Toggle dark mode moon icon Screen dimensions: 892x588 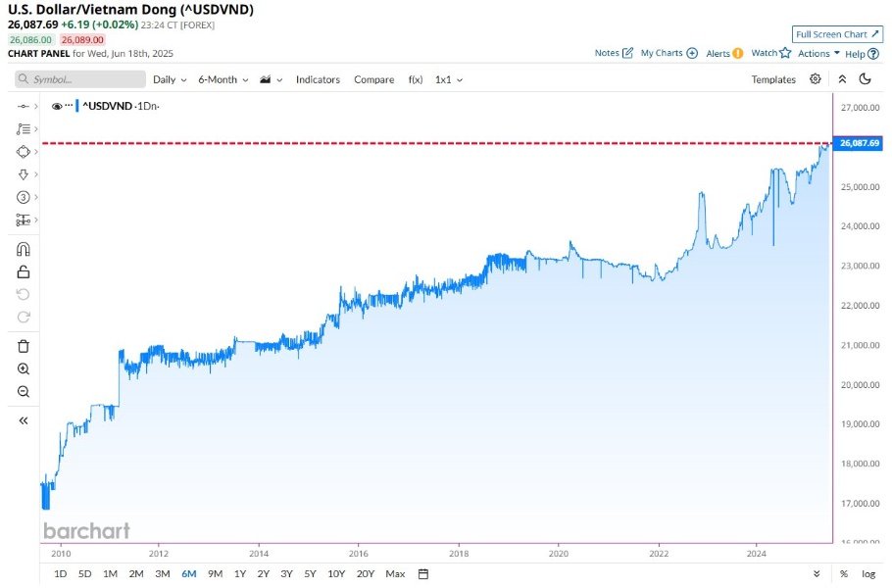coord(866,79)
